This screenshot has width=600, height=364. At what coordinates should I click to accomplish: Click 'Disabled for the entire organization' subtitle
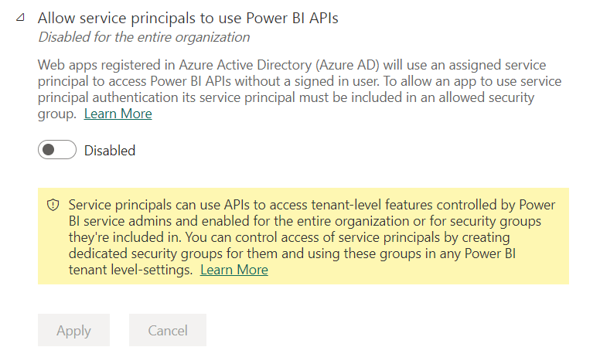pos(144,36)
